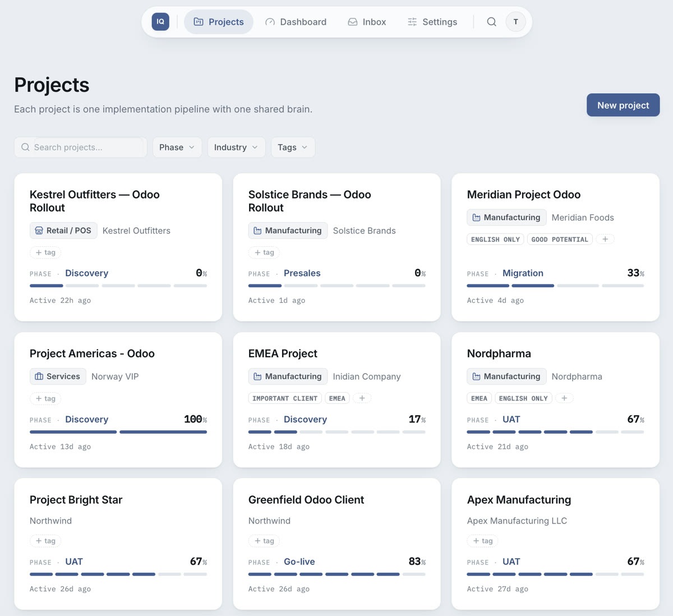Click the Retail / POS storefront icon on Kestrel card
The image size is (673, 616).
click(39, 231)
